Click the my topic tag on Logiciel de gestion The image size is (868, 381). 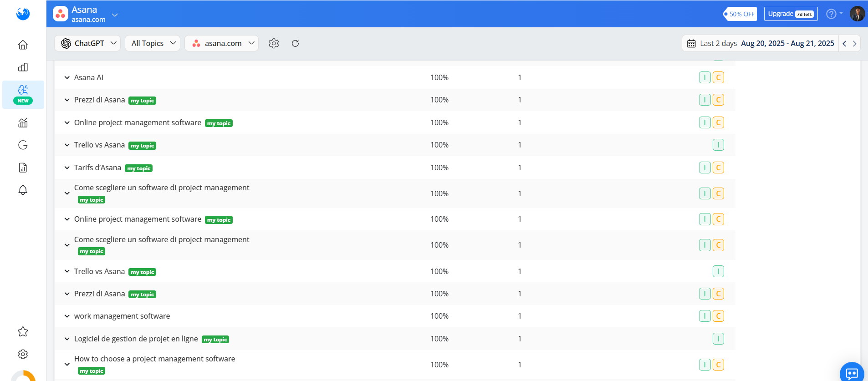pyautogui.click(x=215, y=340)
